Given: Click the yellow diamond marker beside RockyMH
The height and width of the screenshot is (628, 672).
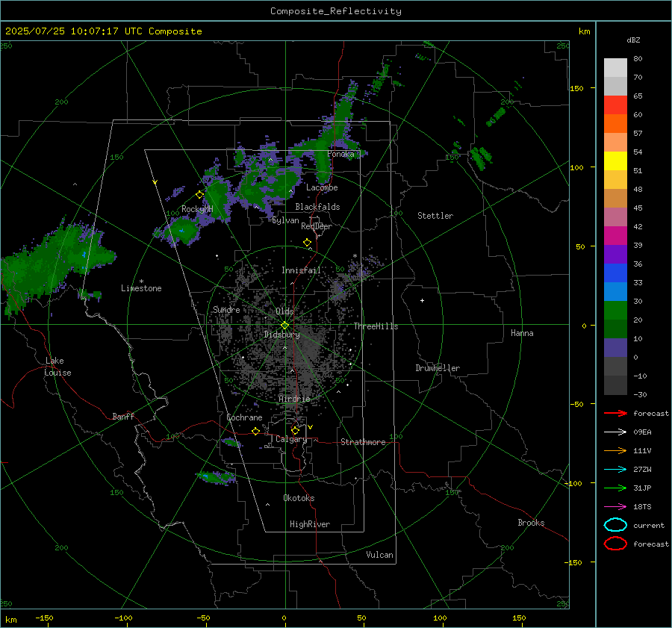Looking at the screenshot, I should (x=199, y=195).
